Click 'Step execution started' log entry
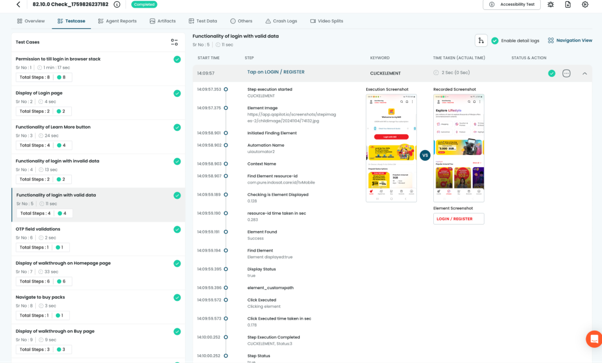 pos(270,90)
